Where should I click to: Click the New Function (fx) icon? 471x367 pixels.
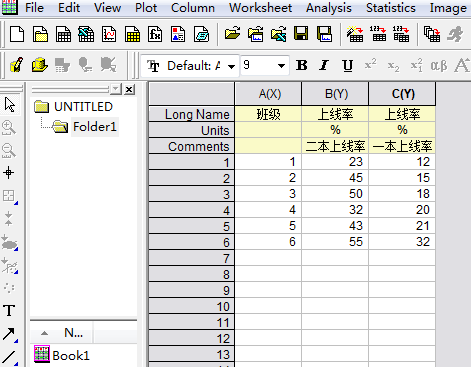155,34
